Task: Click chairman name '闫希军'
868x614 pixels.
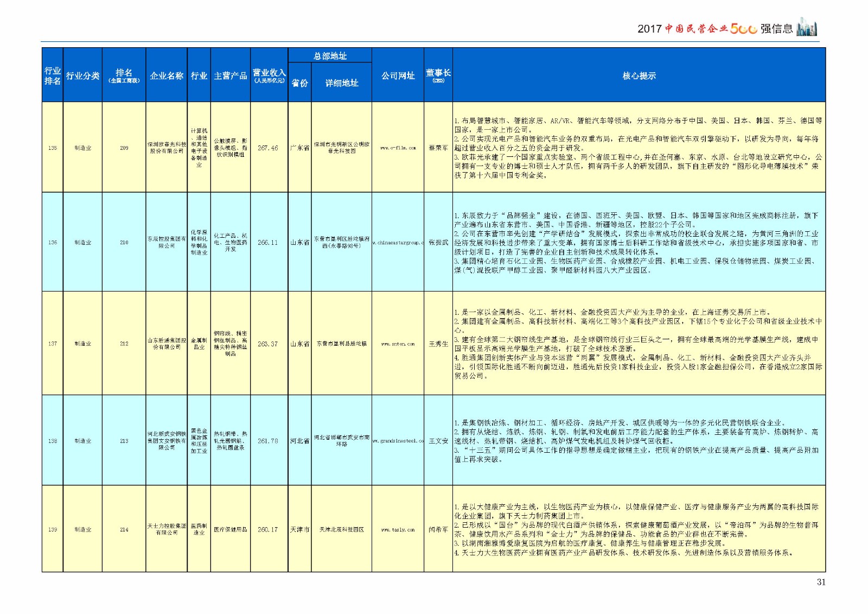Action: pos(438,529)
